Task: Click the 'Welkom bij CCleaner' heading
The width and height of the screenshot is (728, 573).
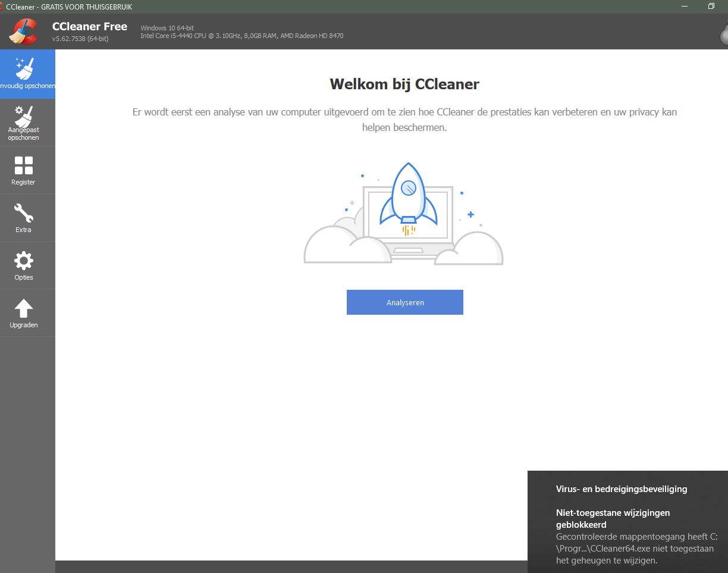Action: 404,84
